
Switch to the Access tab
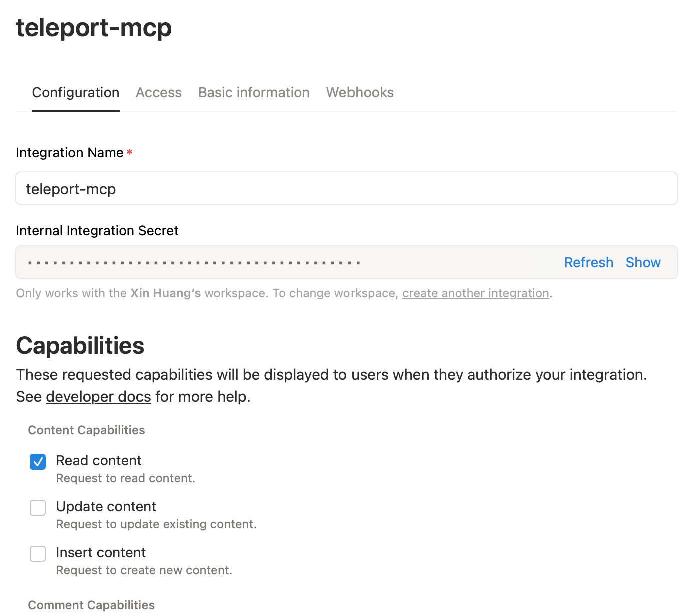(x=158, y=92)
